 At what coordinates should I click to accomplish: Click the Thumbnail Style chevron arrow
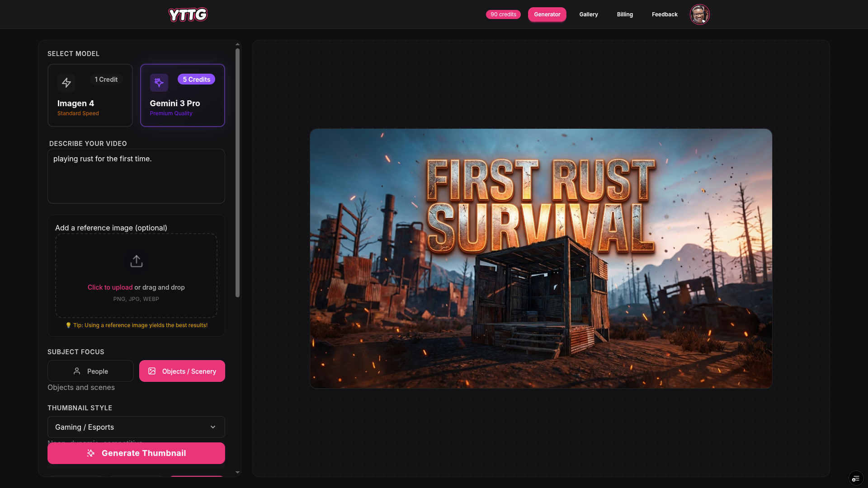coord(212,427)
